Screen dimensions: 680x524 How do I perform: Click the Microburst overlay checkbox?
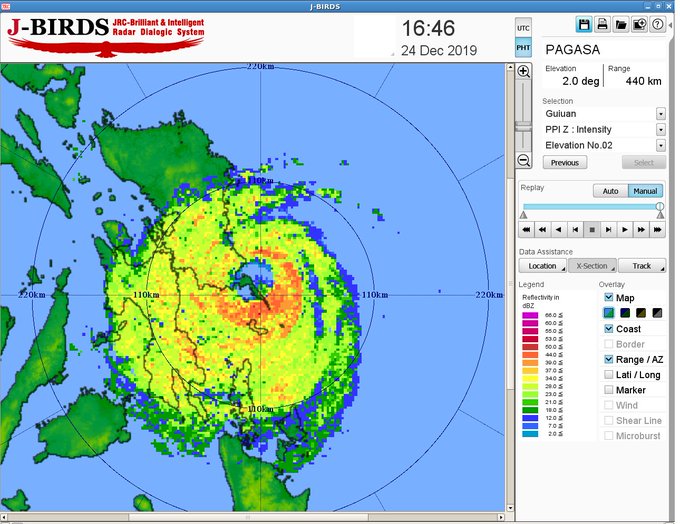609,436
